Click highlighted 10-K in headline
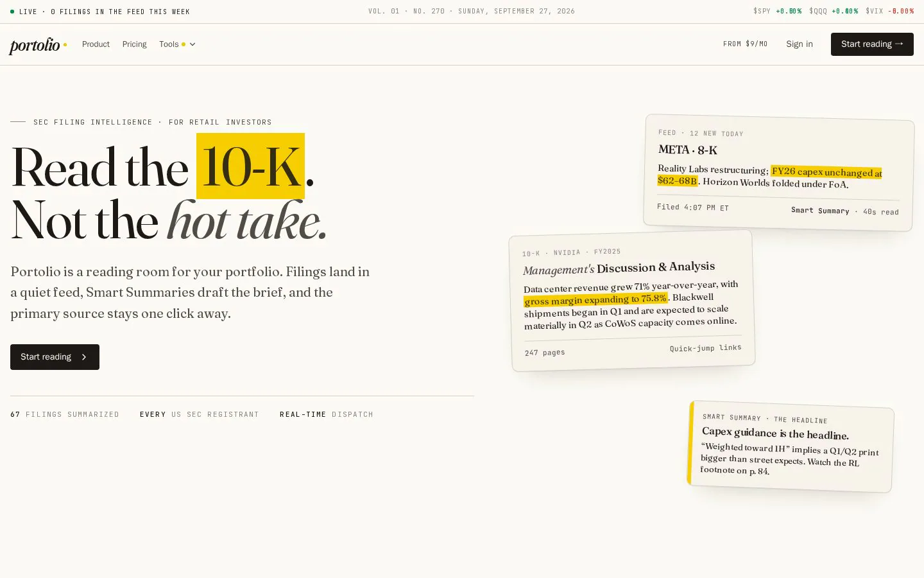This screenshot has width=924, height=578. (x=250, y=166)
